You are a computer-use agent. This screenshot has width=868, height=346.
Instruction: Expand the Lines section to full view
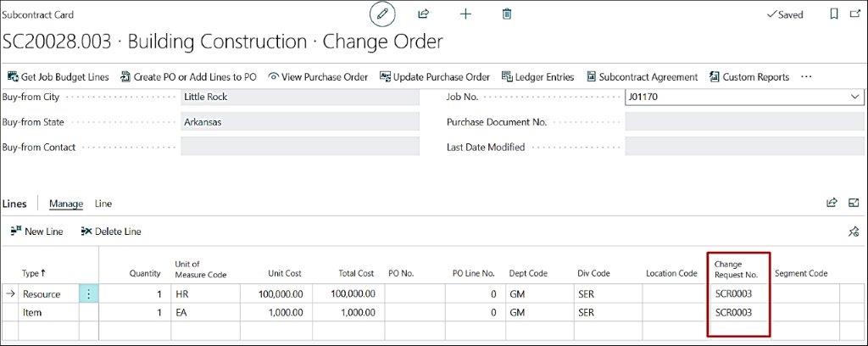(854, 204)
